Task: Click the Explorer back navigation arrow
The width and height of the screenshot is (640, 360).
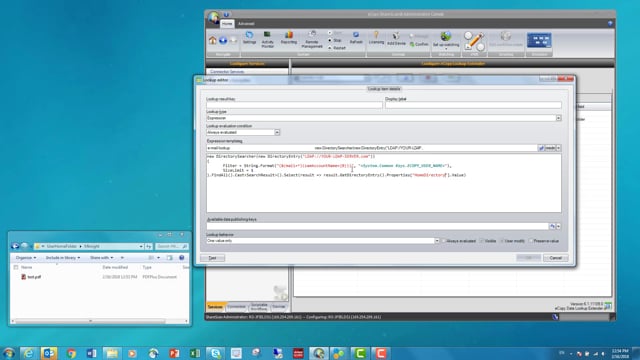Action: (x=15, y=246)
